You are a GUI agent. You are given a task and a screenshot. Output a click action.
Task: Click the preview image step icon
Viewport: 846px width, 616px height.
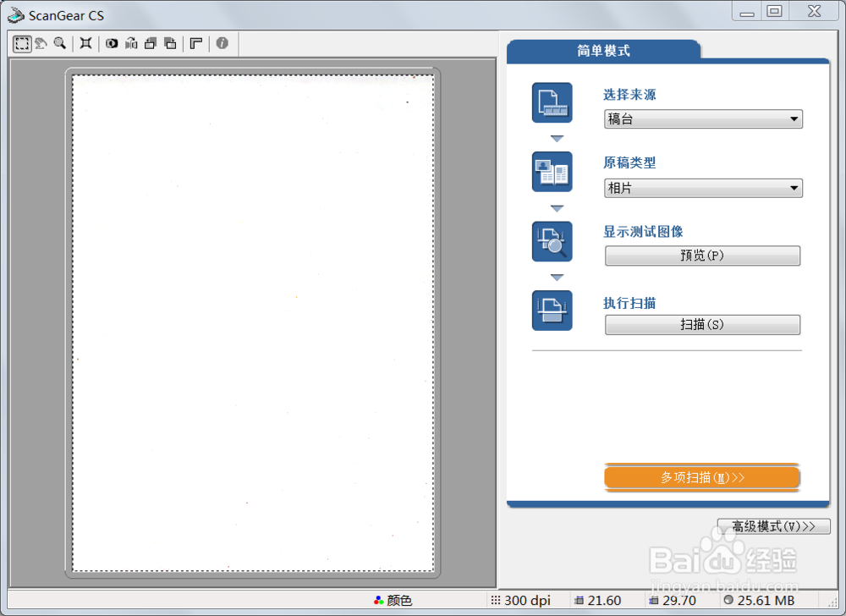click(552, 241)
